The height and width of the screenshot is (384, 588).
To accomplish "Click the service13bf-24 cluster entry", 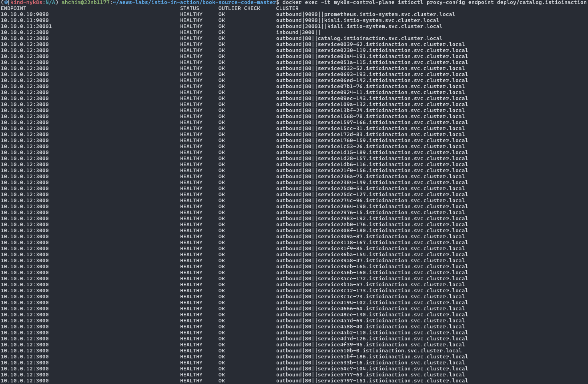I will (370, 111).
